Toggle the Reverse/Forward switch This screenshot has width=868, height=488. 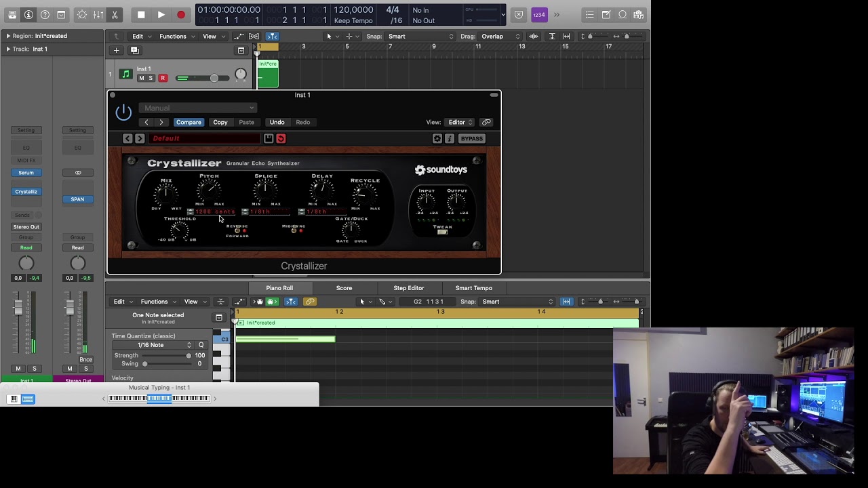(239, 231)
